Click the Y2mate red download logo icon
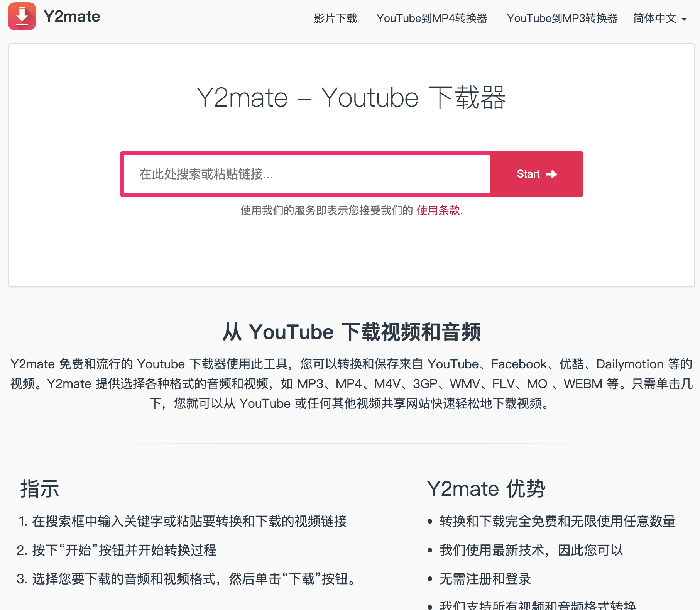 [22, 16]
